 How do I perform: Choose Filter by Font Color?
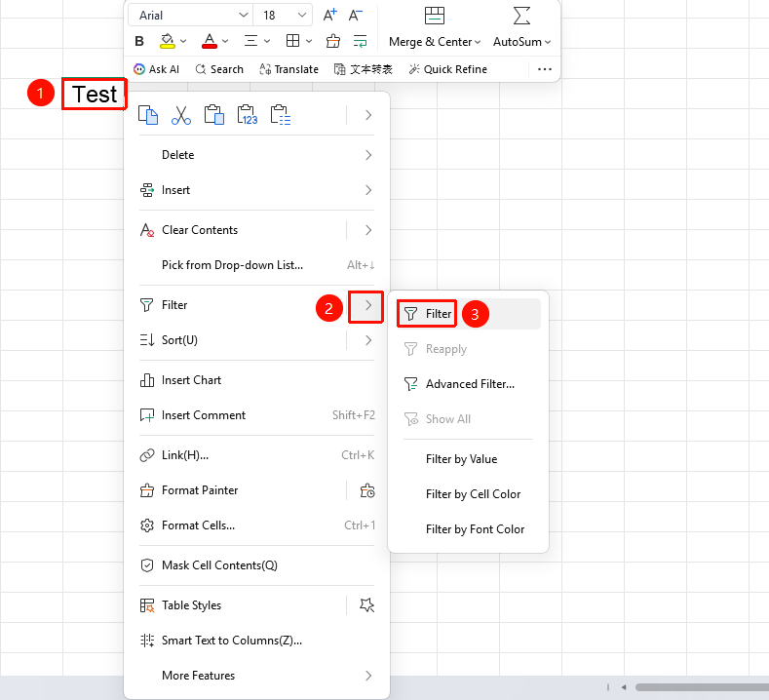(469, 529)
